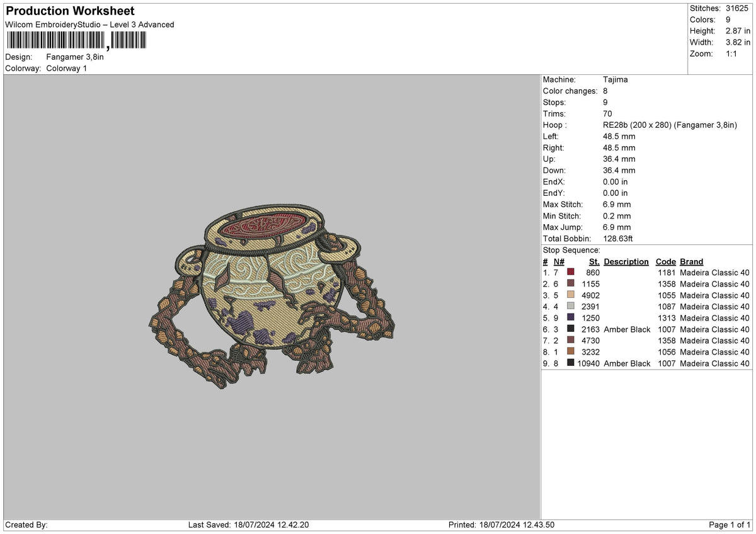Click 'Page 1 of 1' footer text
756x534 pixels.
point(730,525)
